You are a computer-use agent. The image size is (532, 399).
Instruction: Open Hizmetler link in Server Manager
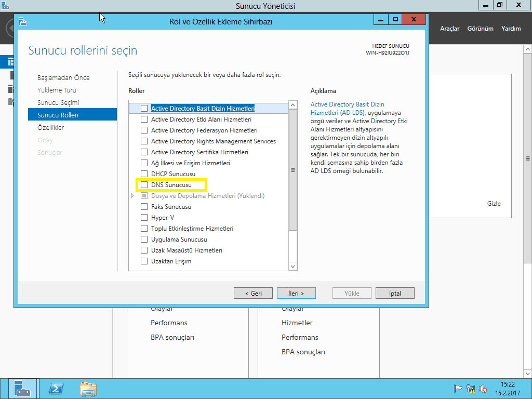297,323
